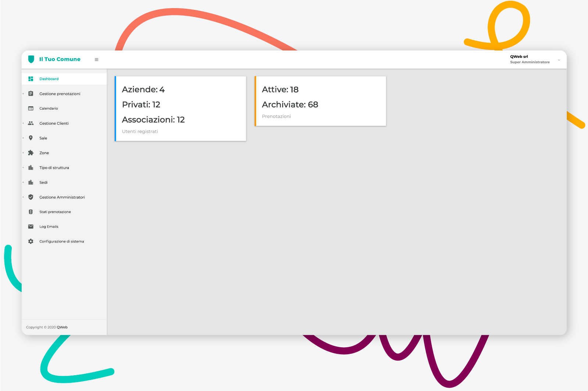
Task: Click the QWeb link in the copyright footer
Action: click(62, 327)
